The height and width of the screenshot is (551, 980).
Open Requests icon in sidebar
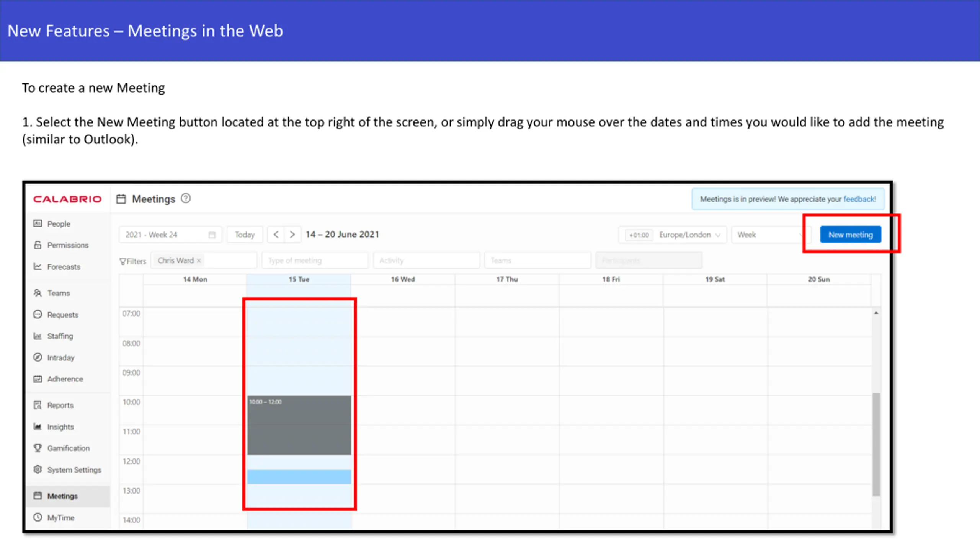38,315
